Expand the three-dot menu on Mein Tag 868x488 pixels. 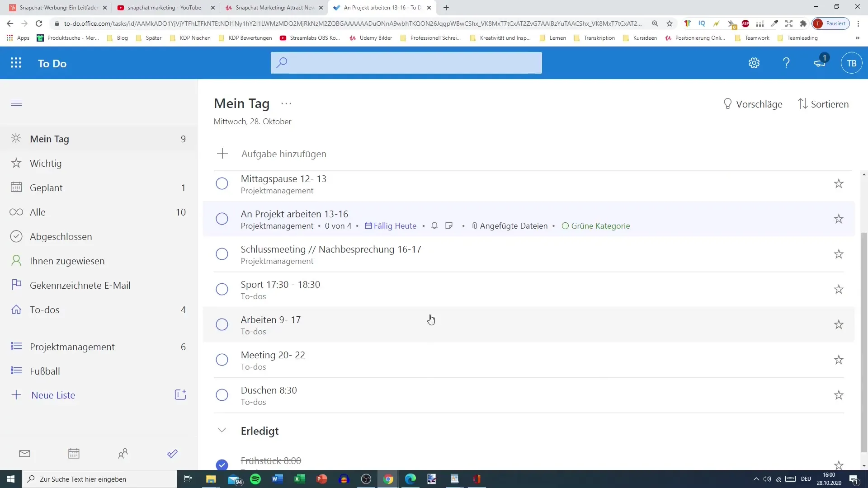coord(287,103)
